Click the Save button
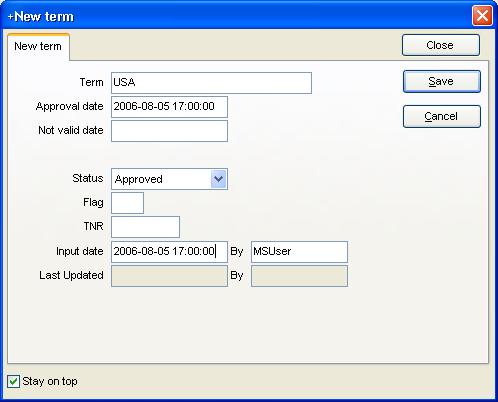This screenshot has height=402, width=498. (x=442, y=81)
